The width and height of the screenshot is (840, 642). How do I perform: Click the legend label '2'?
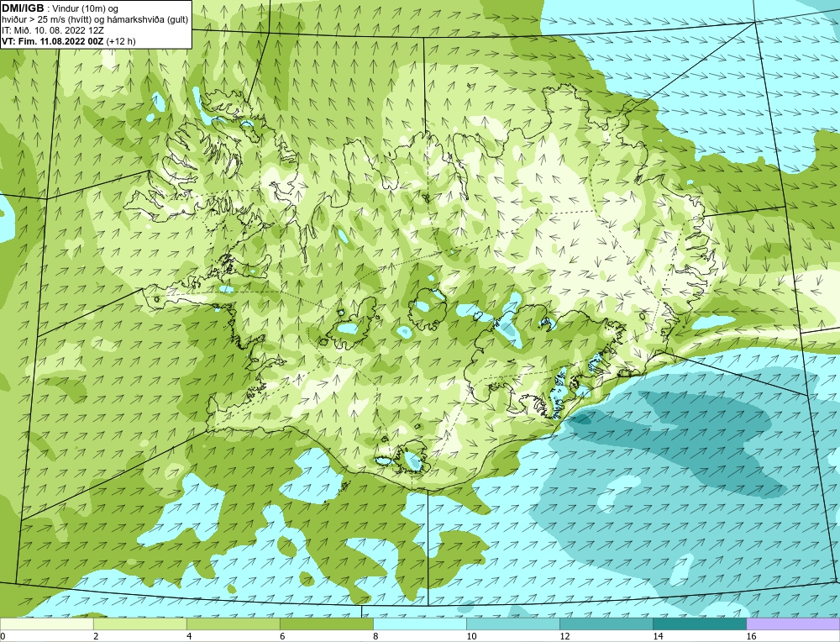pos(96,636)
